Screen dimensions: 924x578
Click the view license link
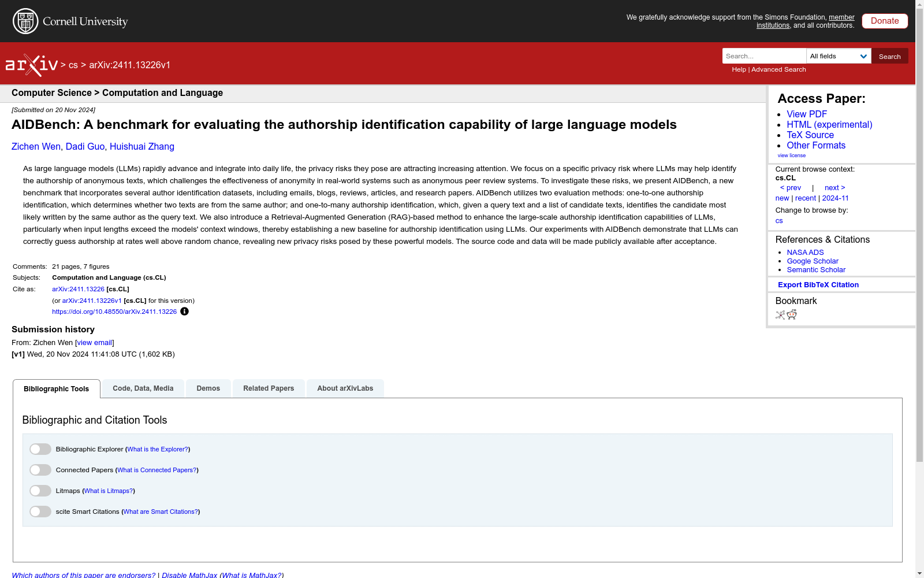792,155
